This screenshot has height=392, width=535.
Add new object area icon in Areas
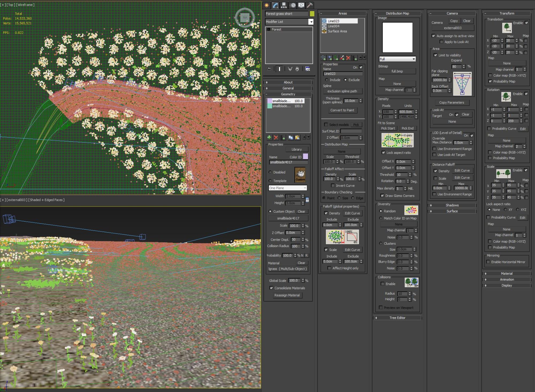pyautogui.click(x=330, y=58)
